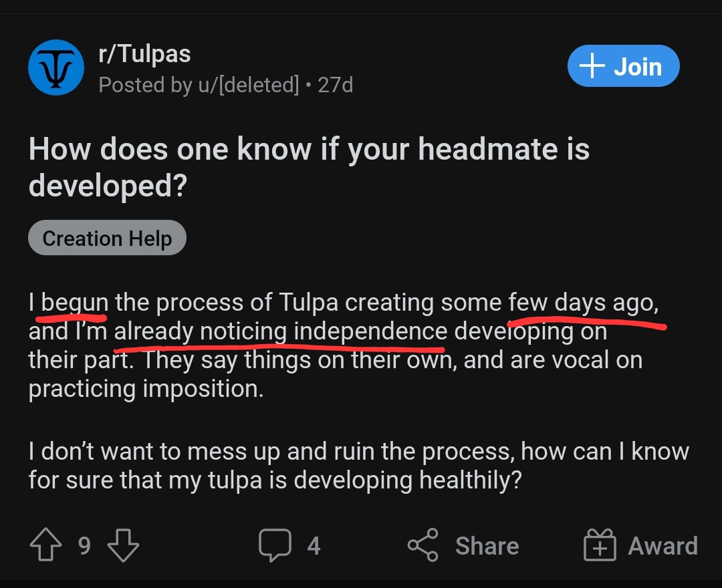The height and width of the screenshot is (588, 722).
Task: Open comments via speech bubble icon
Action: click(275, 545)
